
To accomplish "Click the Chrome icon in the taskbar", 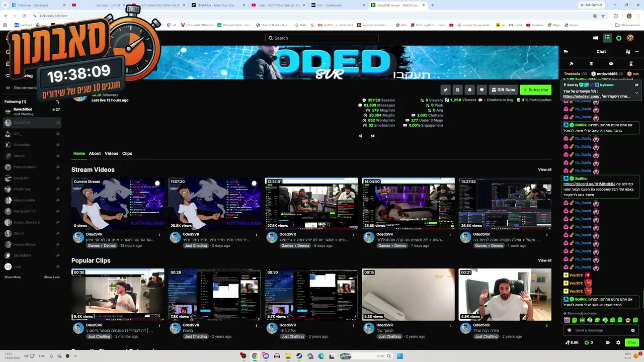I will click(255, 356).
